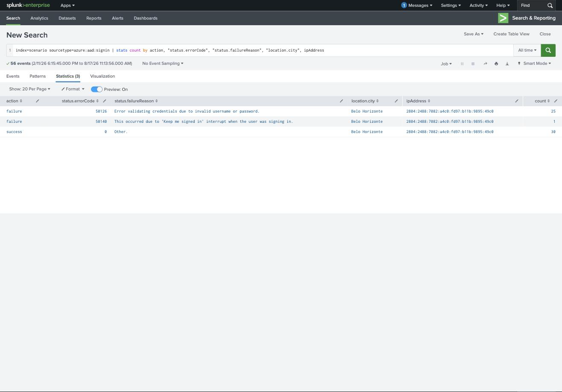The width and height of the screenshot is (562, 392).
Task: Open the Job dropdown menu
Action: coord(446,64)
